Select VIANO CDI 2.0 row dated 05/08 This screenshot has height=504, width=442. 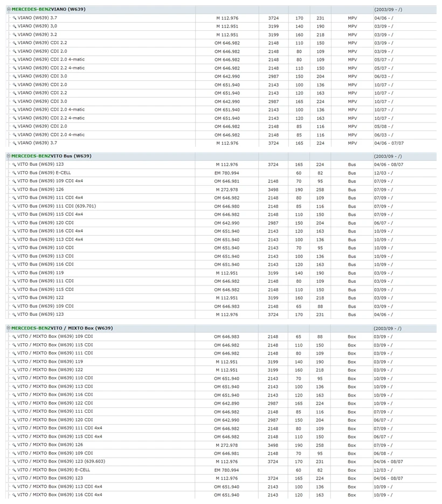click(221, 127)
